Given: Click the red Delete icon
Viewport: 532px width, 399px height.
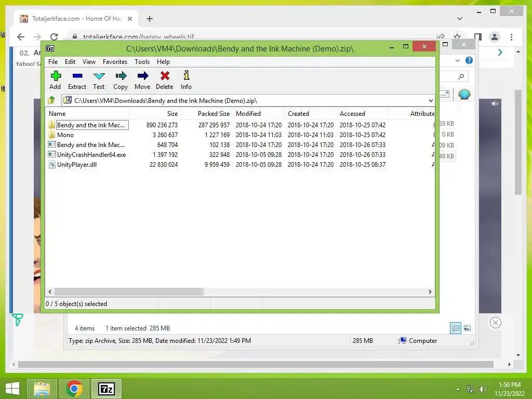Looking at the screenshot, I should [x=165, y=76].
